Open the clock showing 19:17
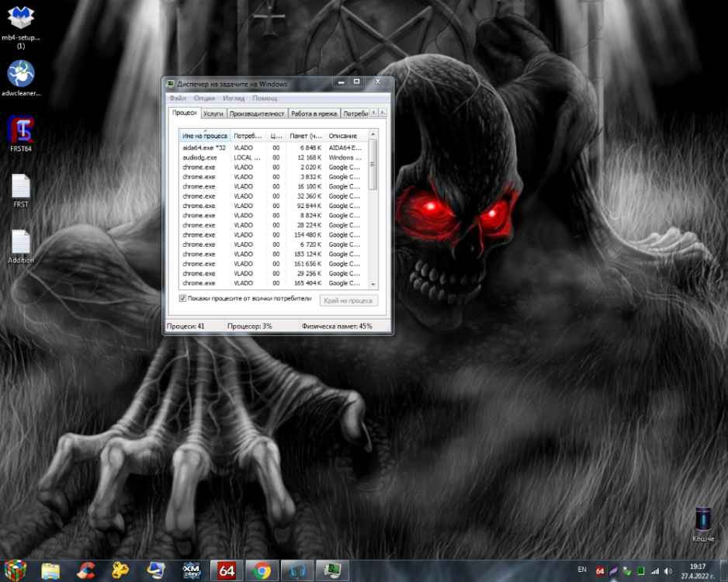 pyautogui.click(x=698, y=571)
